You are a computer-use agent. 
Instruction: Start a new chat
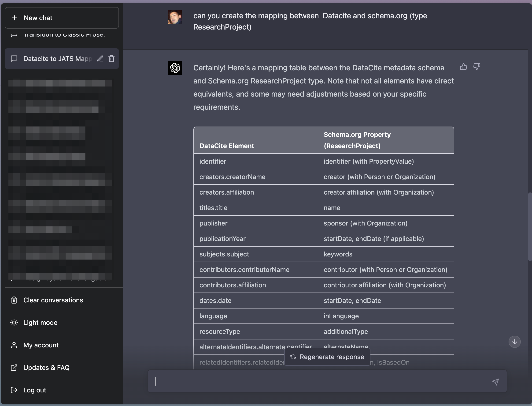point(62,18)
